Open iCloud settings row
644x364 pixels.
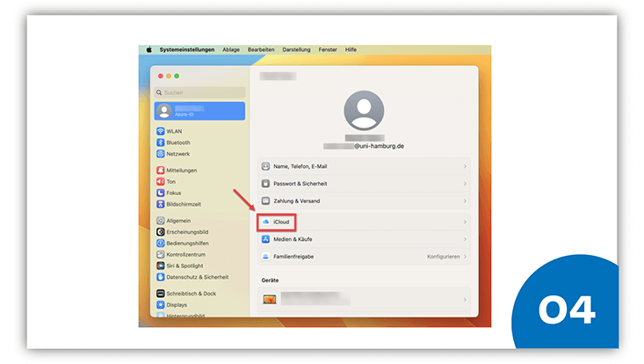coord(364,222)
